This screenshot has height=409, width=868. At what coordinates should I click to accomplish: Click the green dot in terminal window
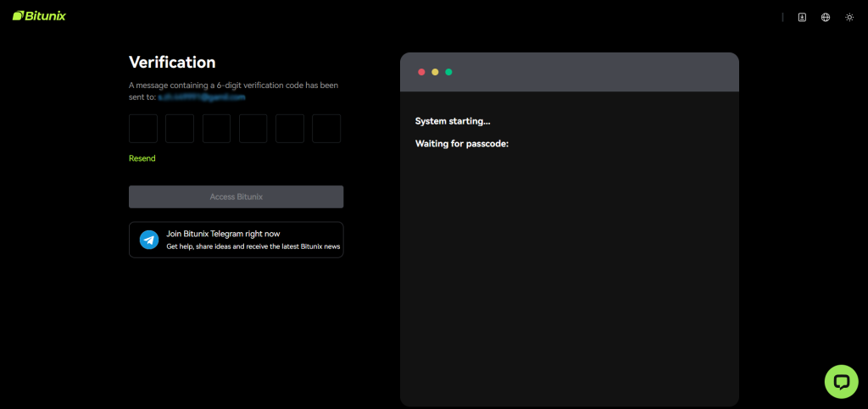448,72
